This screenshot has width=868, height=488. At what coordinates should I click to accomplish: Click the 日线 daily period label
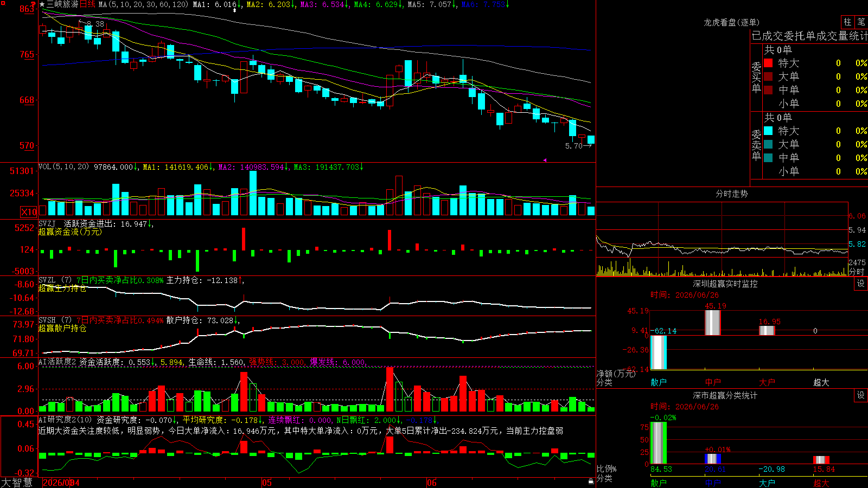click(87, 4)
